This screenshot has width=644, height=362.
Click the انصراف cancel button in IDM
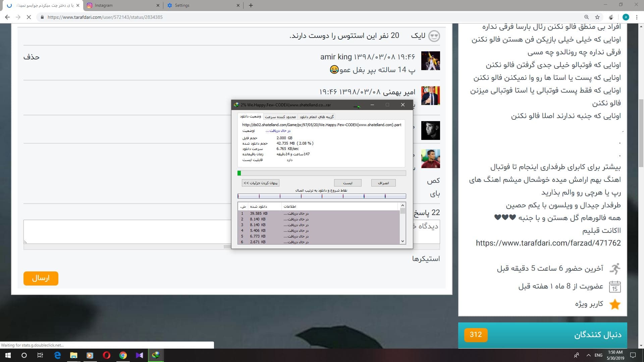383,183
